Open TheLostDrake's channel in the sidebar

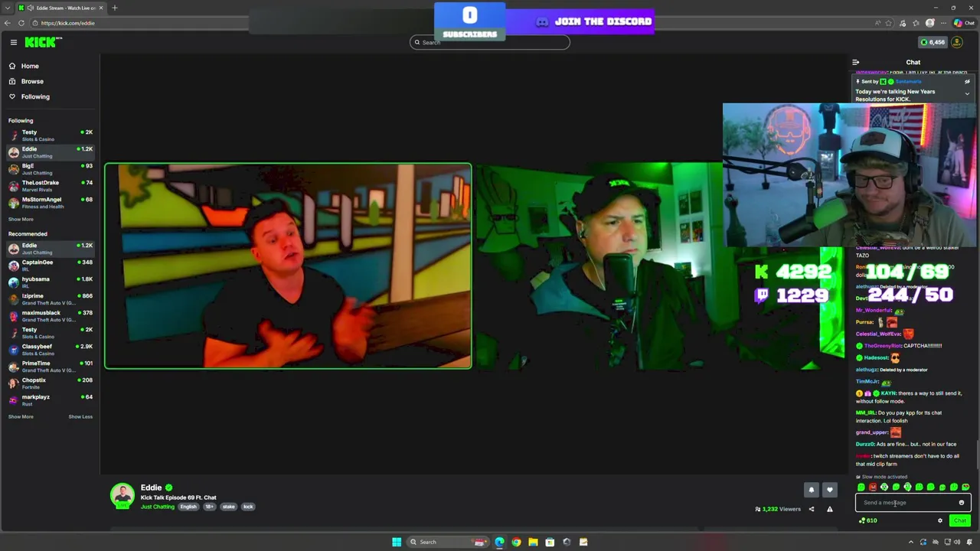(50, 185)
